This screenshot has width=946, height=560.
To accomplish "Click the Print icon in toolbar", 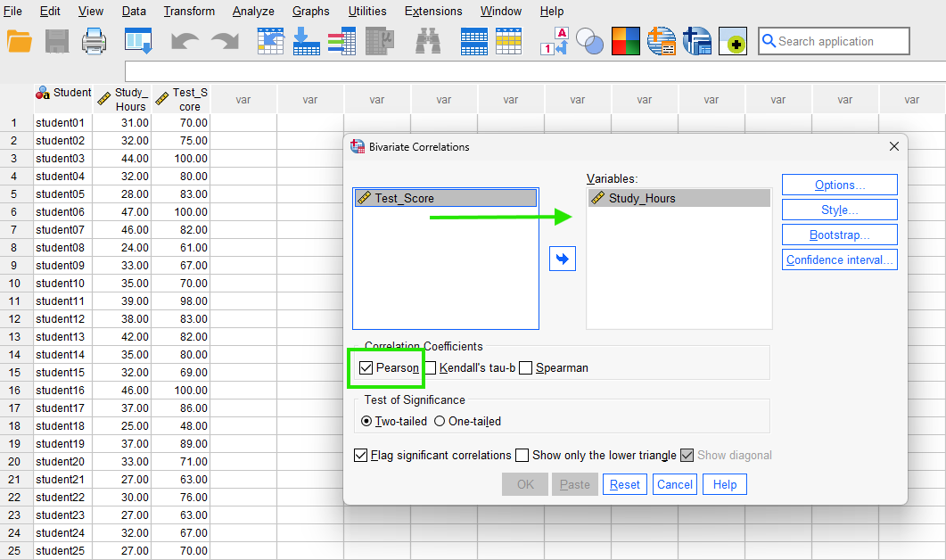I will click(95, 41).
